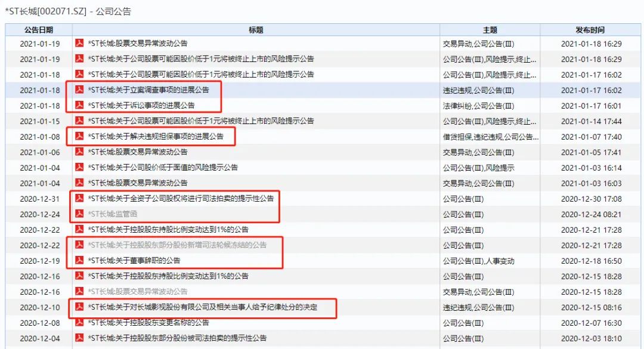Open PDF icon beside 关于立案调查事项的进展公告
This screenshot has width=644, height=349.
[79, 89]
